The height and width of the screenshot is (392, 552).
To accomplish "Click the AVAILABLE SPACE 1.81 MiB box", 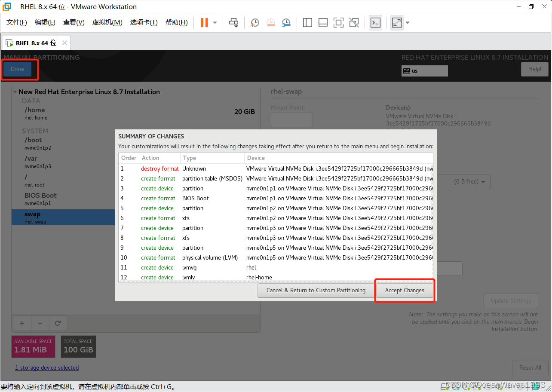I will (34, 346).
